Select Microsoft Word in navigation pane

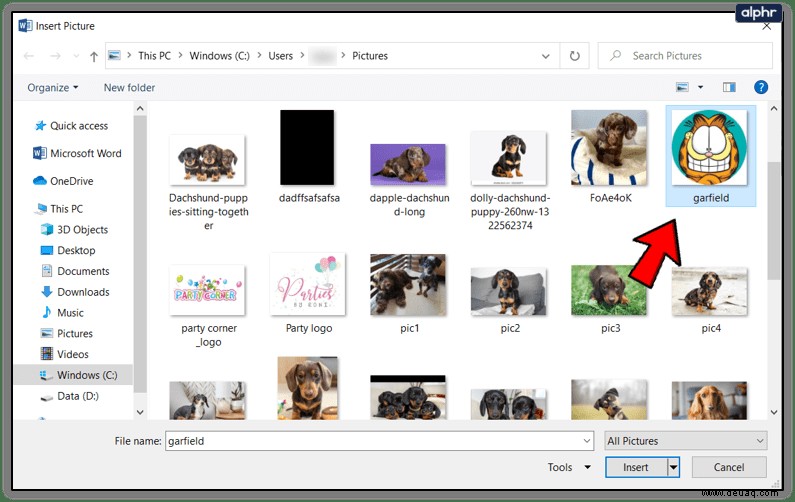tap(77, 153)
